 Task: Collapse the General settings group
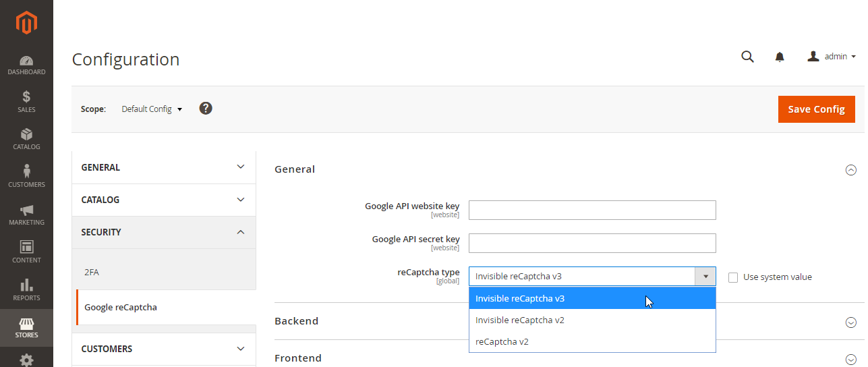pos(850,170)
